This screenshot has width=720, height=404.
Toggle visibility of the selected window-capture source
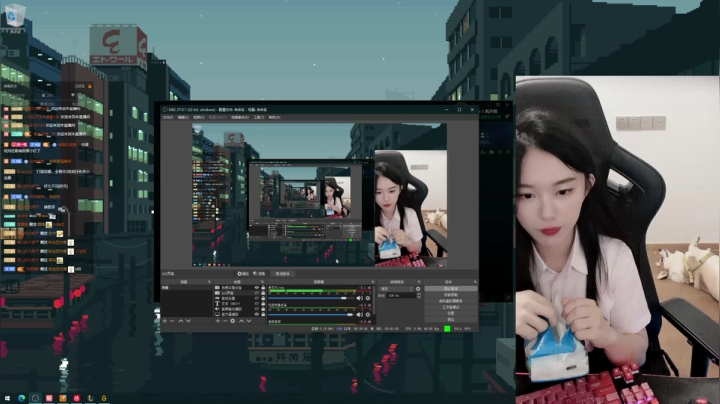(x=257, y=293)
